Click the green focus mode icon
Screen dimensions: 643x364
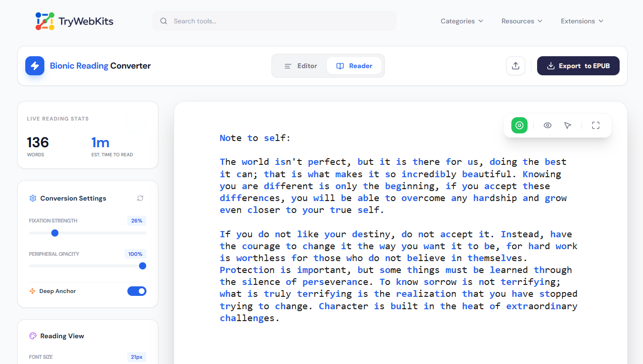519,125
